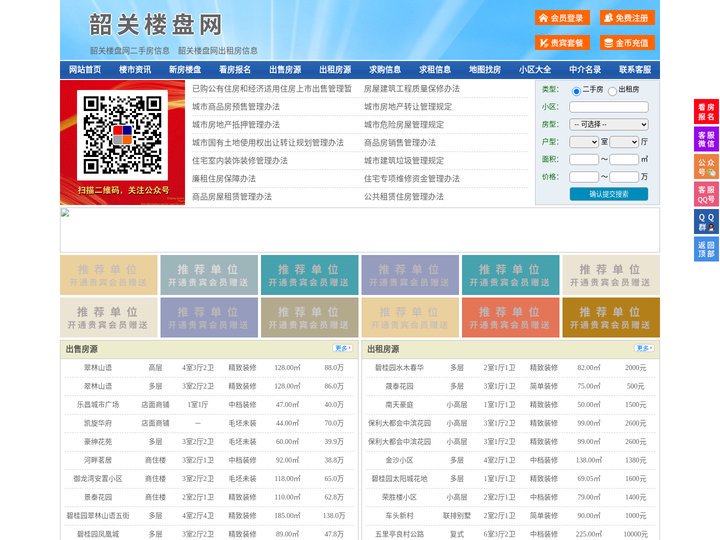Open the 中介名录 nav item
The height and width of the screenshot is (540, 720).
tap(585, 70)
